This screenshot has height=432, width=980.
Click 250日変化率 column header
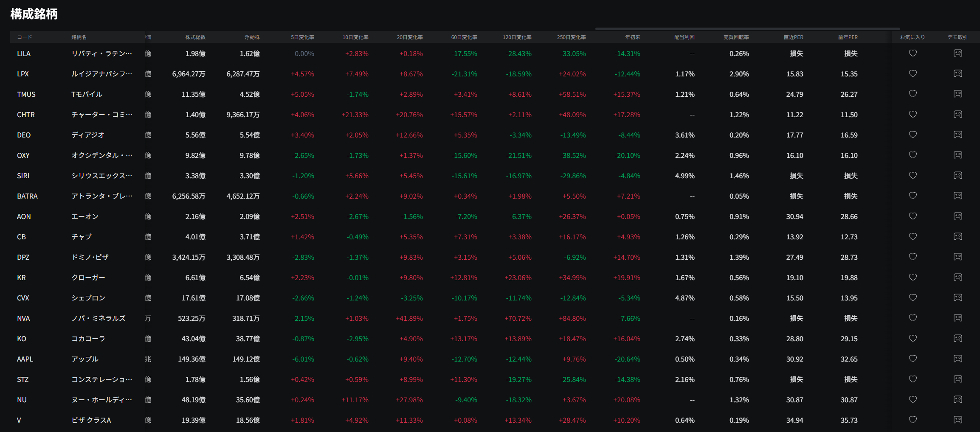(572, 37)
